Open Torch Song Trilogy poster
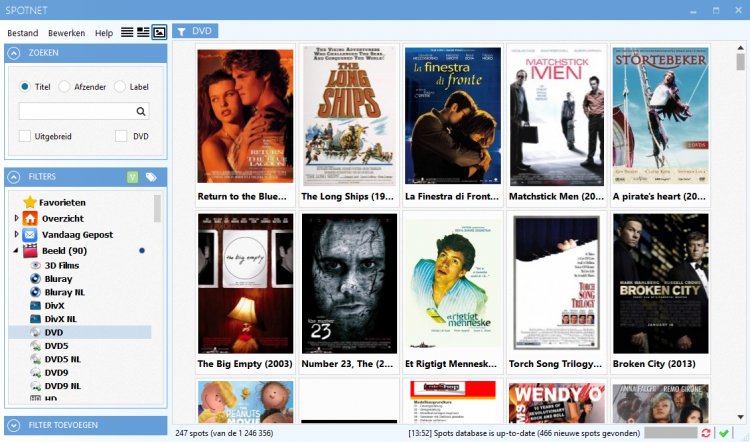The height and width of the screenshot is (442, 750). click(x=557, y=283)
